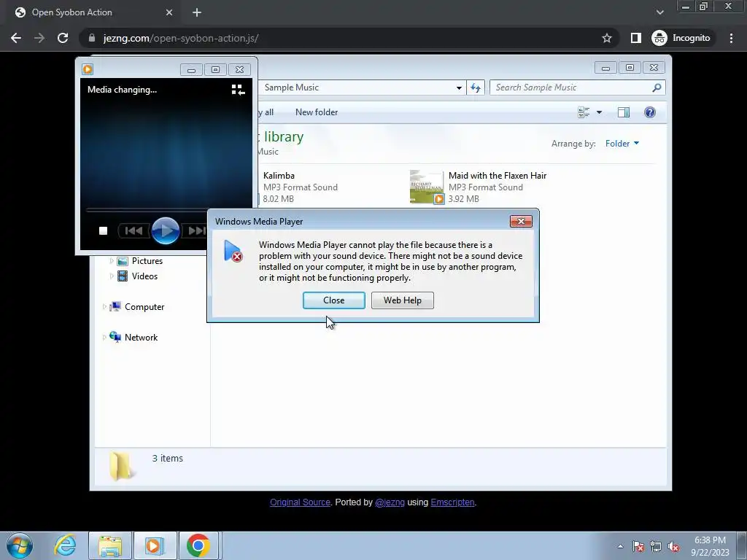The height and width of the screenshot is (560, 747).
Task: Select the Open Syobon Action tab
Action: pos(90,12)
